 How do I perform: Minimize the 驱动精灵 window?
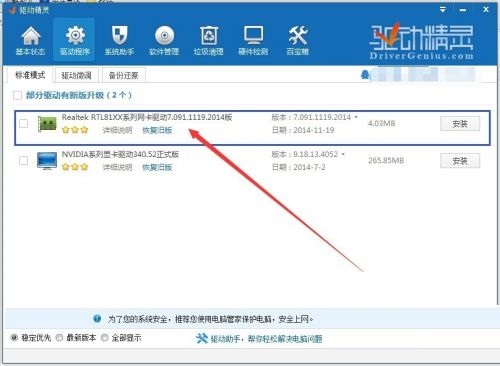[463, 10]
